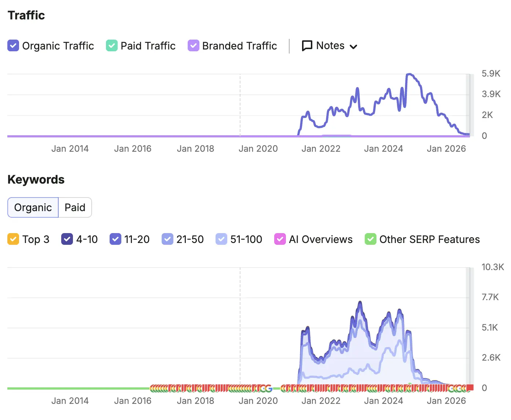Click the Branded Traffic legend label
This screenshot has height=420, width=511.
[239, 46]
